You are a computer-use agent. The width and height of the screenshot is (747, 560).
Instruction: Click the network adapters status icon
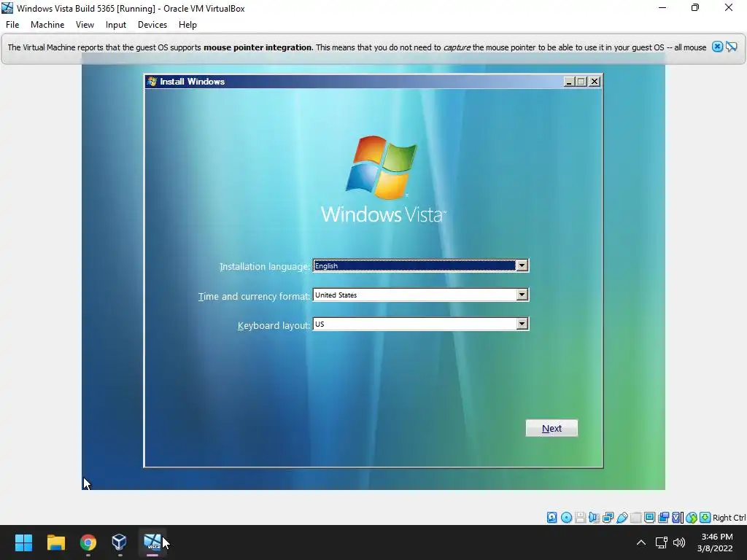608,517
